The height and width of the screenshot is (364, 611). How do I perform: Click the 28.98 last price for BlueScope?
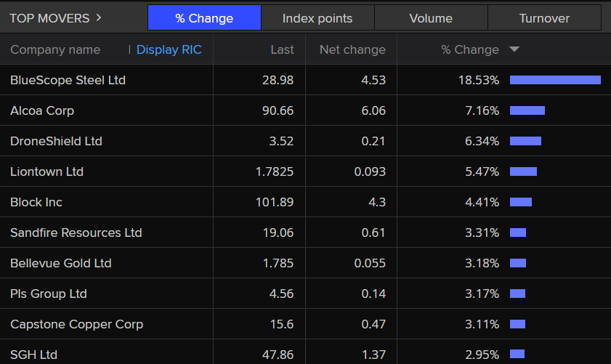278,80
